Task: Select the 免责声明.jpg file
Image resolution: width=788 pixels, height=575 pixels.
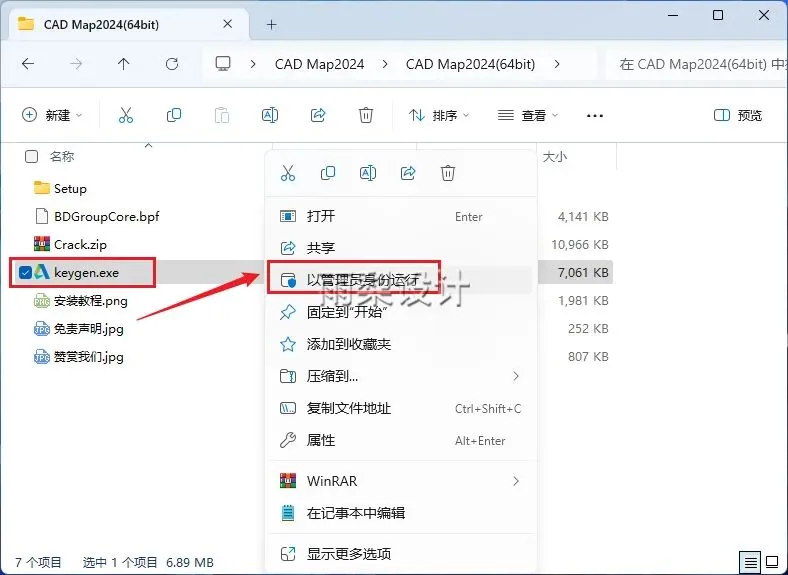Action: point(88,329)
